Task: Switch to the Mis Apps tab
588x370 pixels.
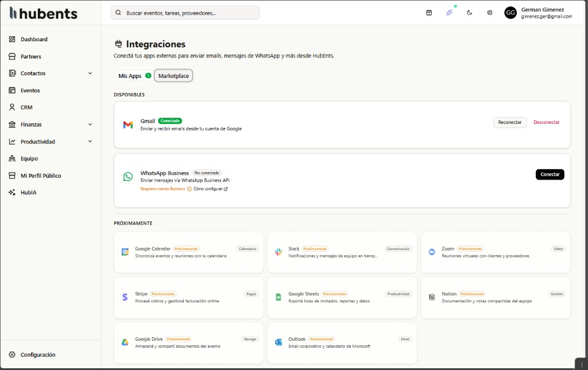Action: click(x=130, y=75)
